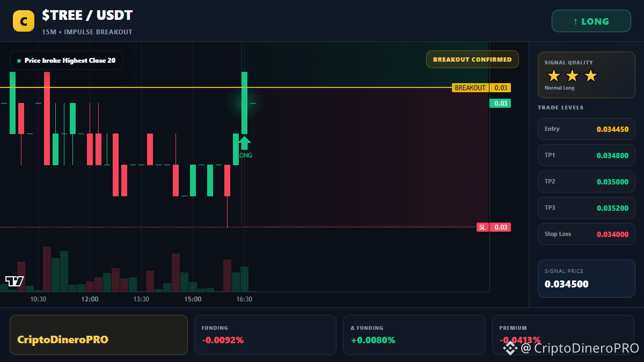Click the 15:00 time axis label
Screen dimensions: 644x362
[193, 299]
